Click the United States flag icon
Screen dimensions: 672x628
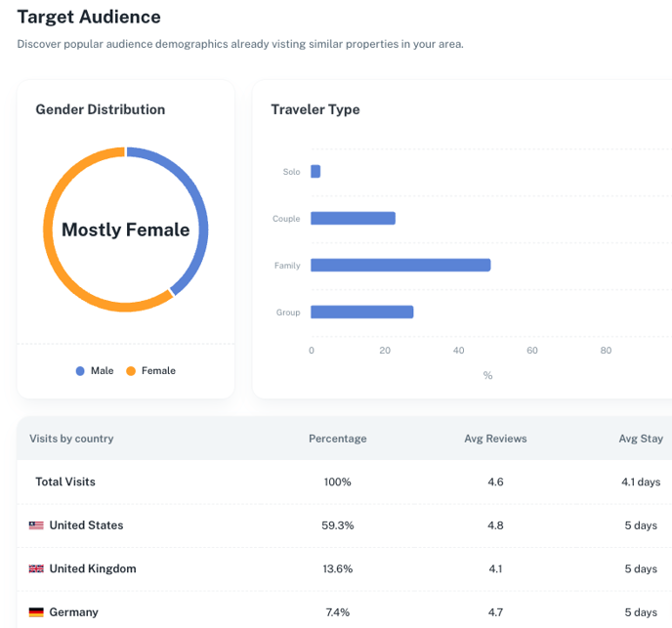click(x=36, y=525)
